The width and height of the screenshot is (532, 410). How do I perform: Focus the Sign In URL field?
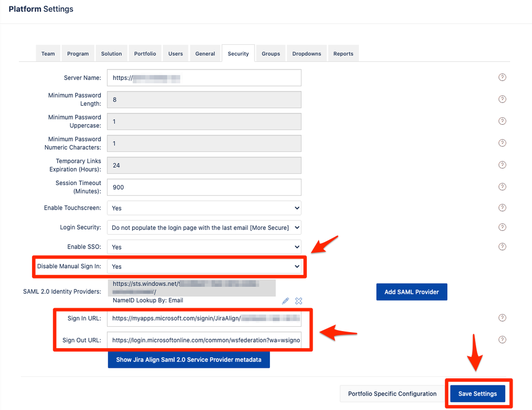coord(204,318)
